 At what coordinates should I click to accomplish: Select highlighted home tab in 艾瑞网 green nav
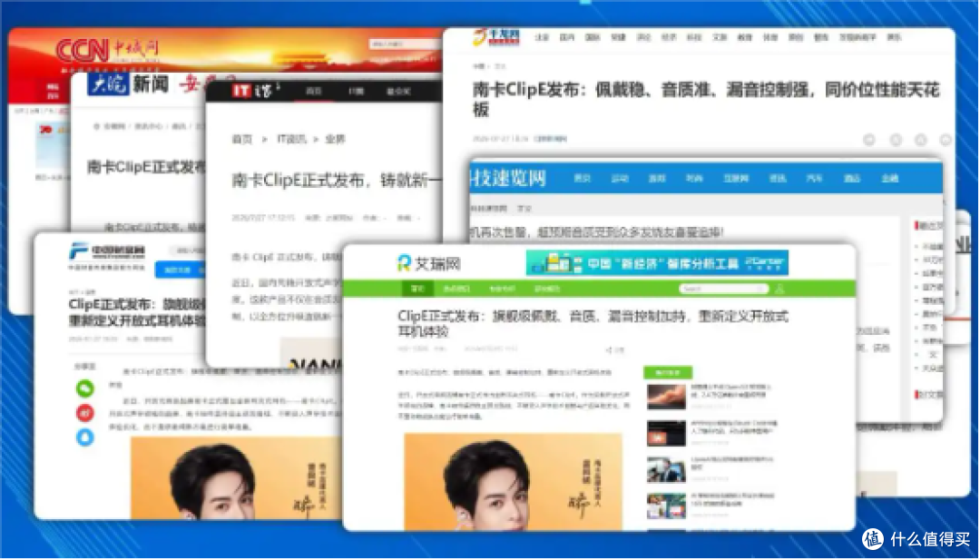[x=416, y=289]
